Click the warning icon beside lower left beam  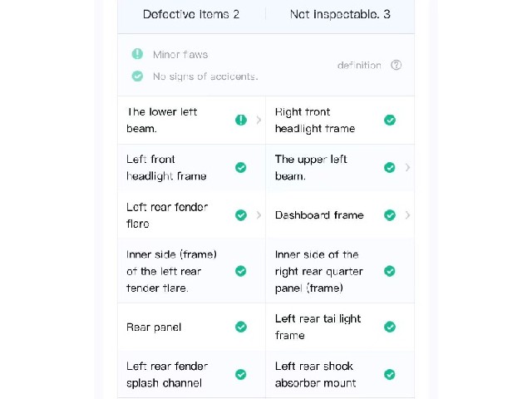[x=241, y=120]
